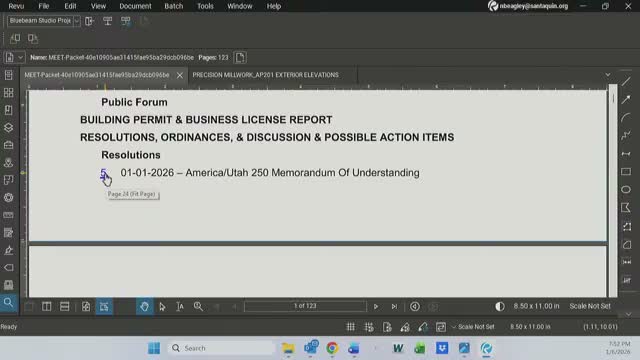Open the Window menu
The image size is (640, 360).
click(x=240, y=6)
